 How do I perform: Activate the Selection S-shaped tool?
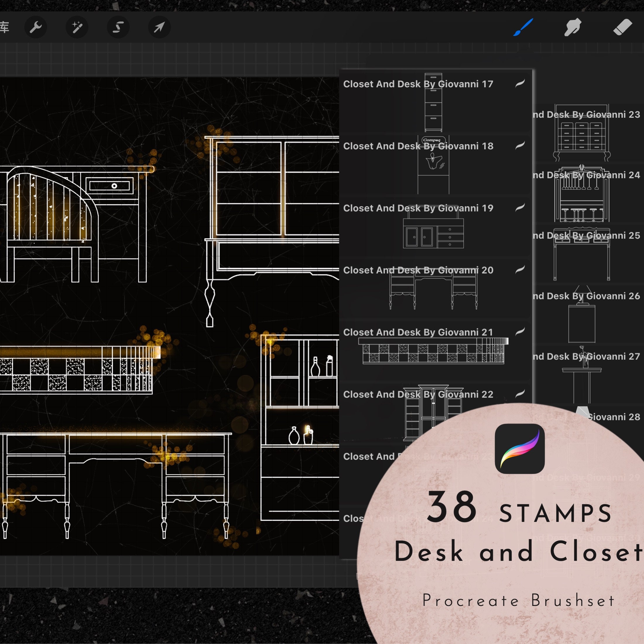(118, 27)
